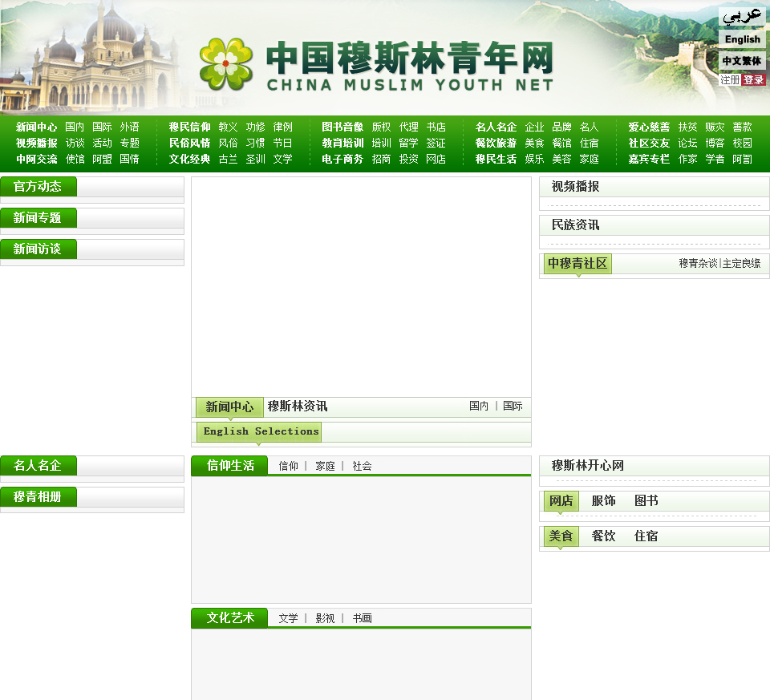Click the 影视 link under 文化艺术
770x700 pixels.
coord(325,618)
